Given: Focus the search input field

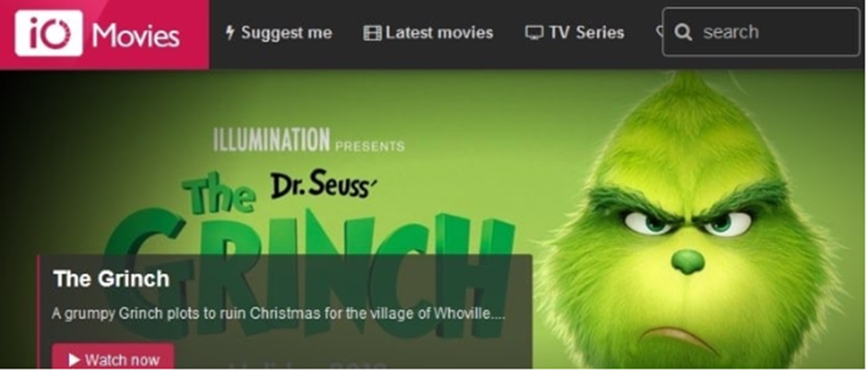Looking at the screenshot, I should pyautogui.click(x=761, y=32).
